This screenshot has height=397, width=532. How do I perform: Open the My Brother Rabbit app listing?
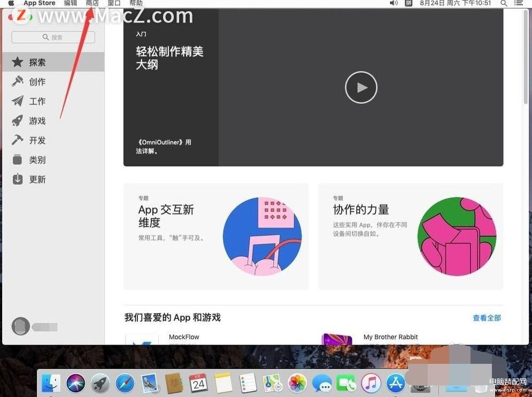(390, 337)
